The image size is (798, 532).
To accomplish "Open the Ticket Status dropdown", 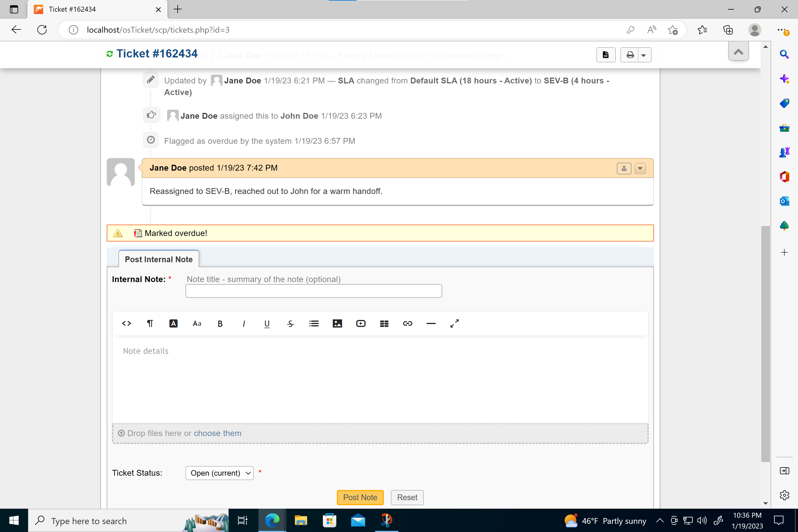I will click(x=220, y=473).
